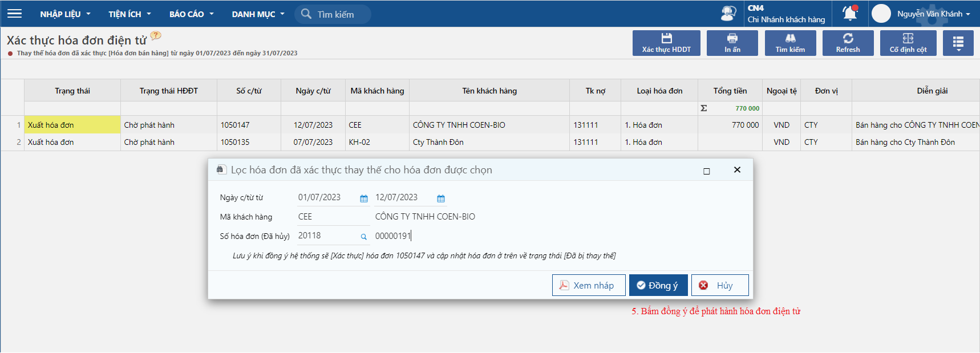Expand the NHẬP LIỆU menu
This screenshot has height=353, width=980.
(x=65, y=14)
